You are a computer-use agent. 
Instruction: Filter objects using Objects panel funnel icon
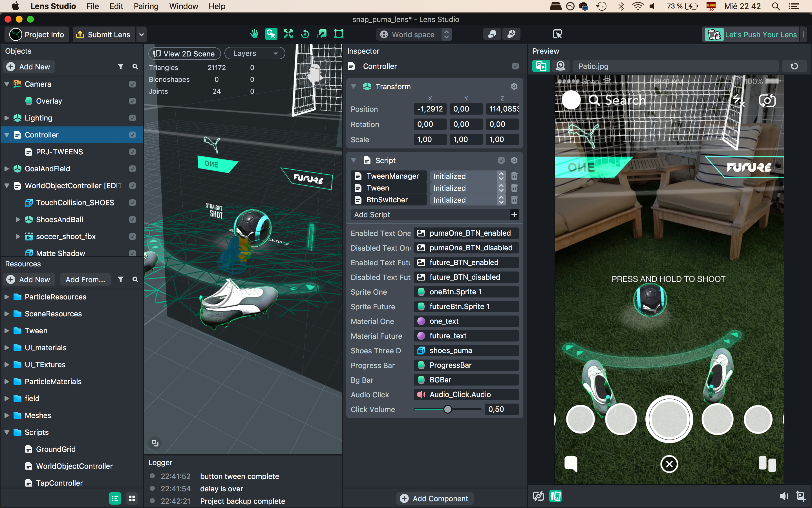120,67
